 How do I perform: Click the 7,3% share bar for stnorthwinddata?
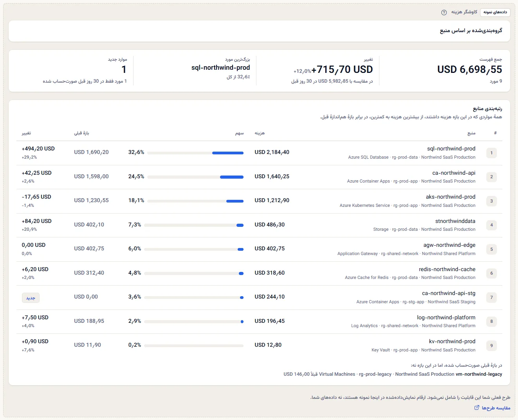click(194, 225)
